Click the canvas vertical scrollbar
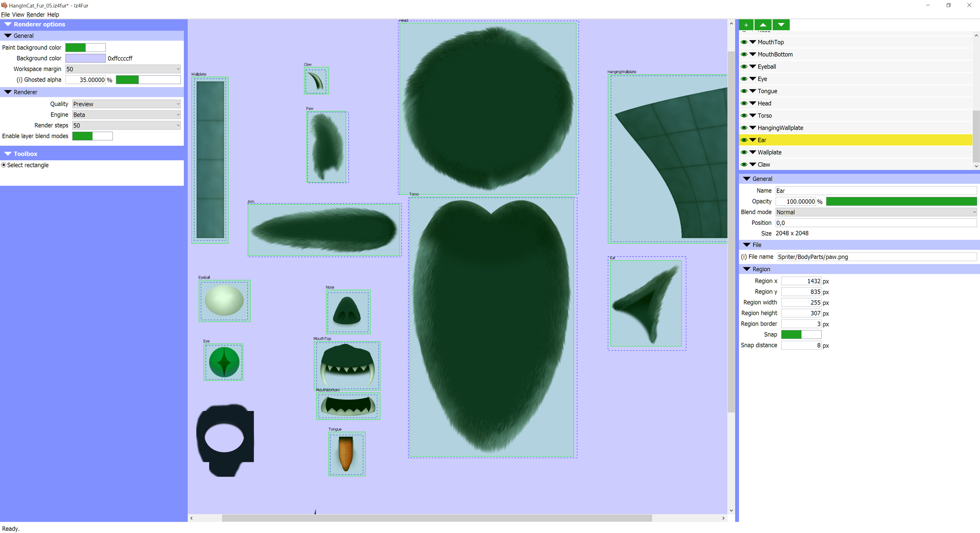This screenshot has height=533, width=980. tap(731, 232)
